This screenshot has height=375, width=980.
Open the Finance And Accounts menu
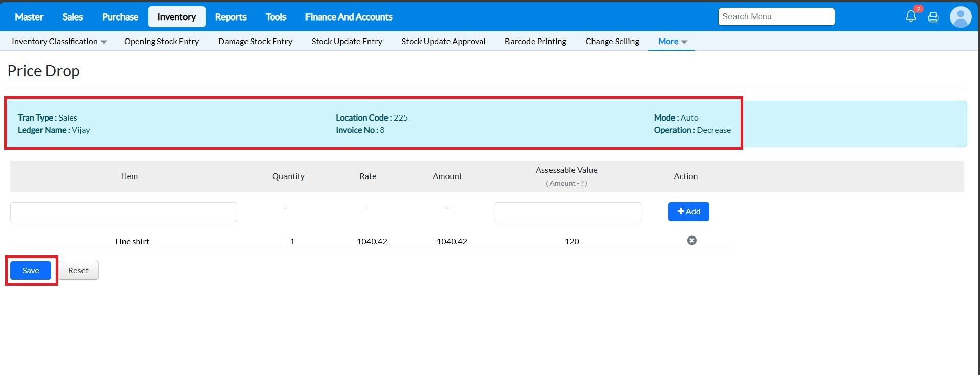click(x=349, y=17)
